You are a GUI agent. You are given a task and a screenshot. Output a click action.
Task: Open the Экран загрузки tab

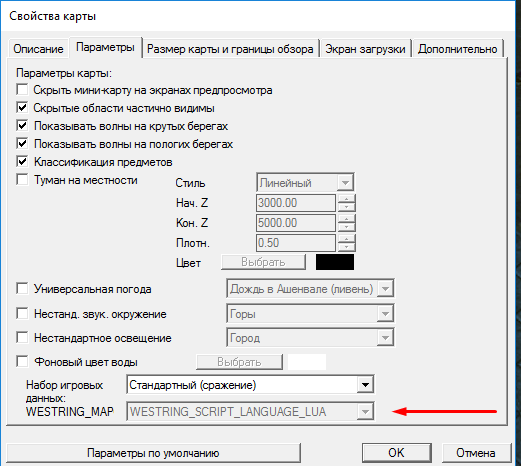[x=365, y=49]
